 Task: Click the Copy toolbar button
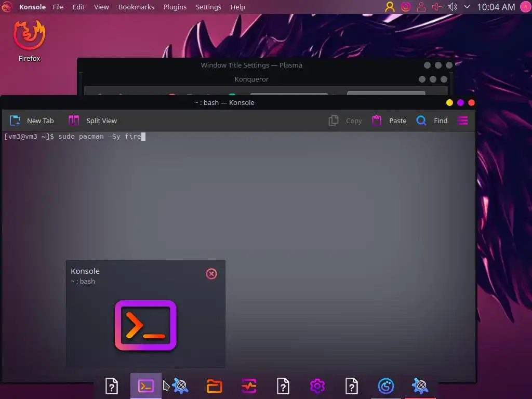(x=345, y=121)
